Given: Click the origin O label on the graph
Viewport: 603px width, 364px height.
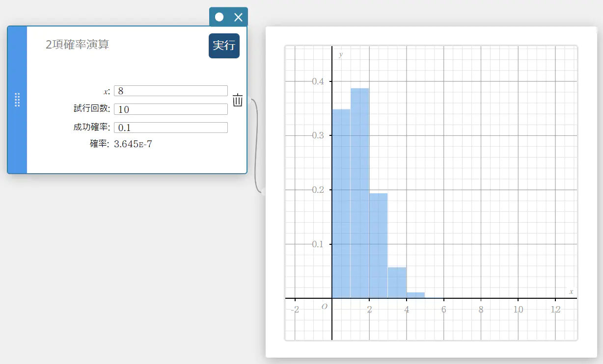Looking at the screenshot, I should point(324,307).
